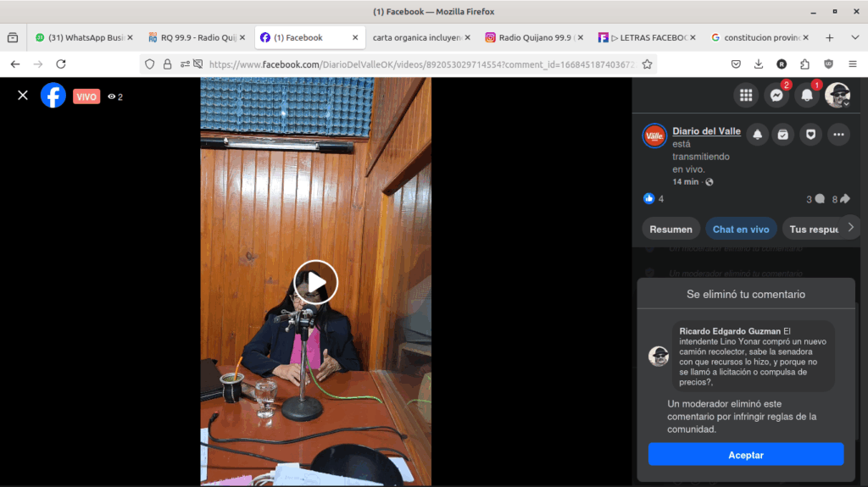The image size is (868, 487).
Task: Open the three-dot post options menu
Action: coord(838,135)
